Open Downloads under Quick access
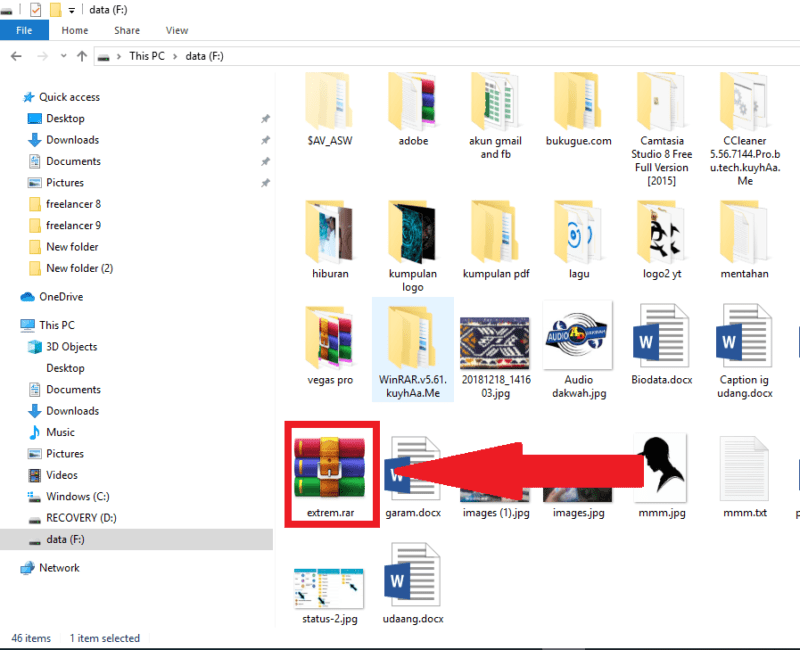The height and width of the screenshot is (650, 800). (72, 140)
